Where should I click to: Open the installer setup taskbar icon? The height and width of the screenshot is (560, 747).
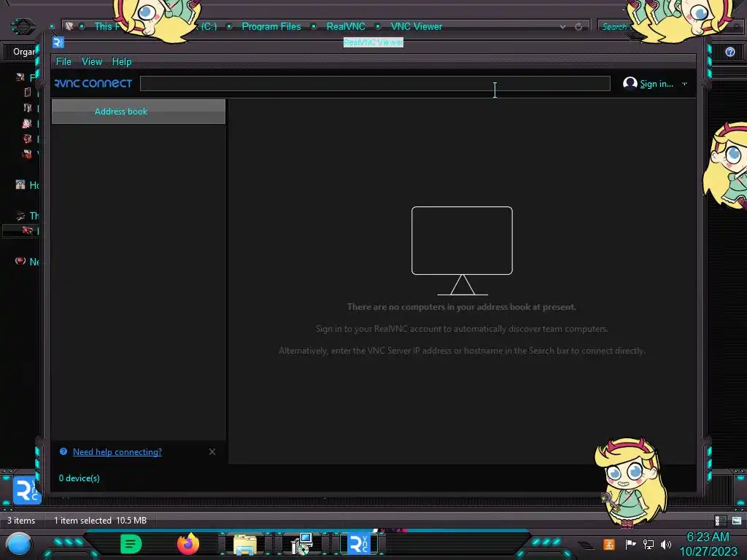(301, 544)
